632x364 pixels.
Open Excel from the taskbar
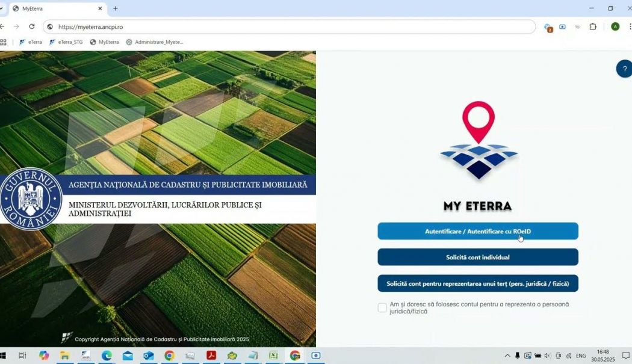(274, 356)
